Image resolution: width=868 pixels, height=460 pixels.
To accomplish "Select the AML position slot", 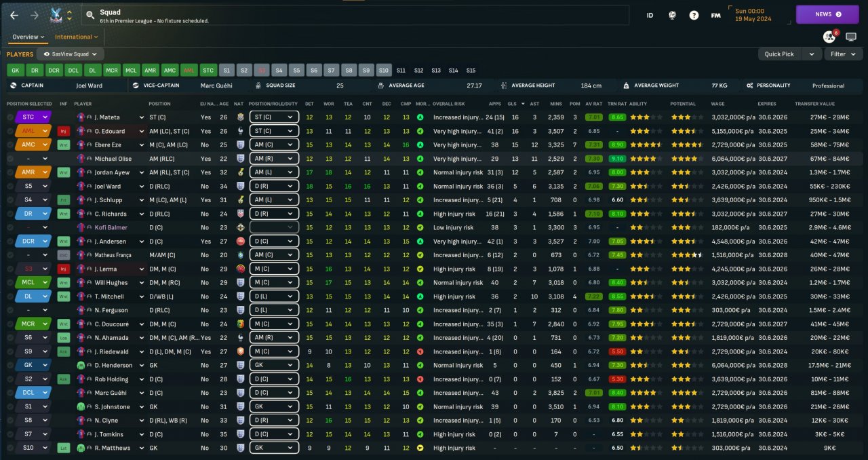I will click(189, 70).
